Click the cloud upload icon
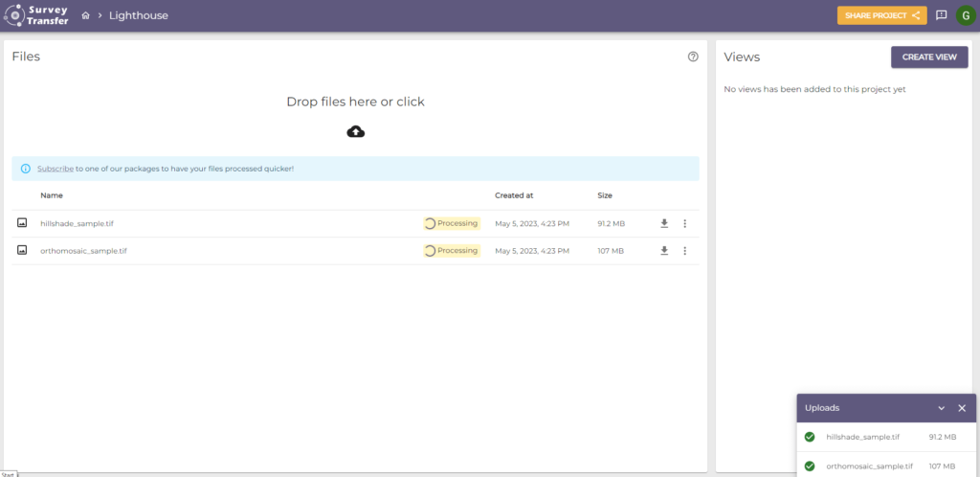Screen dimensions: 980x477 click(x=355, y=131)
